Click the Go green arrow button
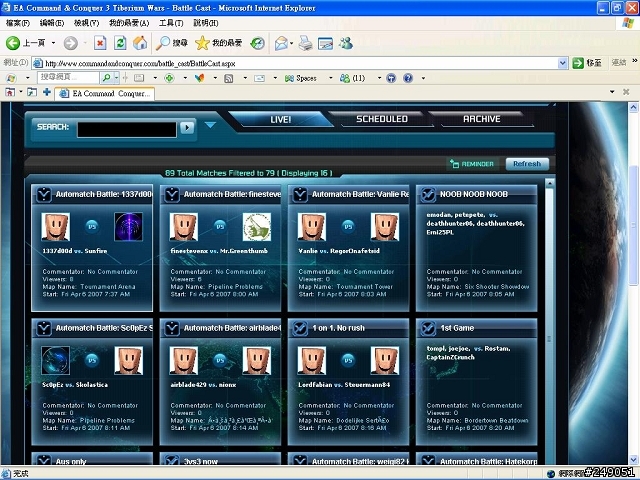 point(578,63)
